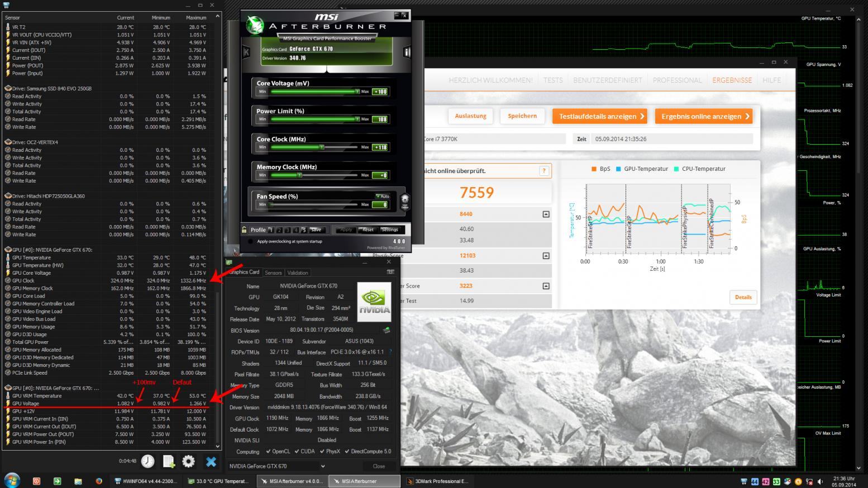Collapse the Samsung SSD 840 EVO drive group

pyautogui.click(x=8, y=88)
